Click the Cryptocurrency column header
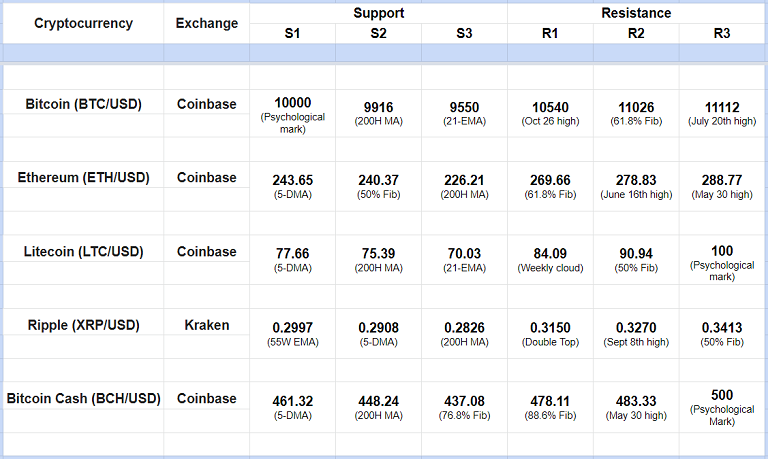Viewport: 768px width, 459px height. coord(83,23)
